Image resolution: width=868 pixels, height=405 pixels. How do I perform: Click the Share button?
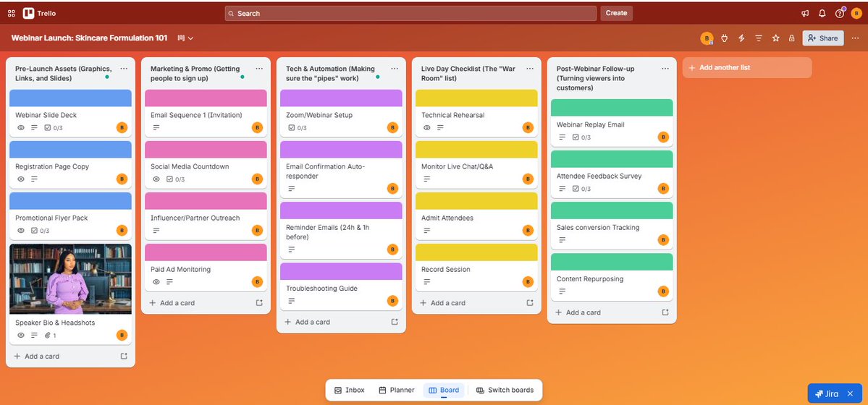point(822,38)
